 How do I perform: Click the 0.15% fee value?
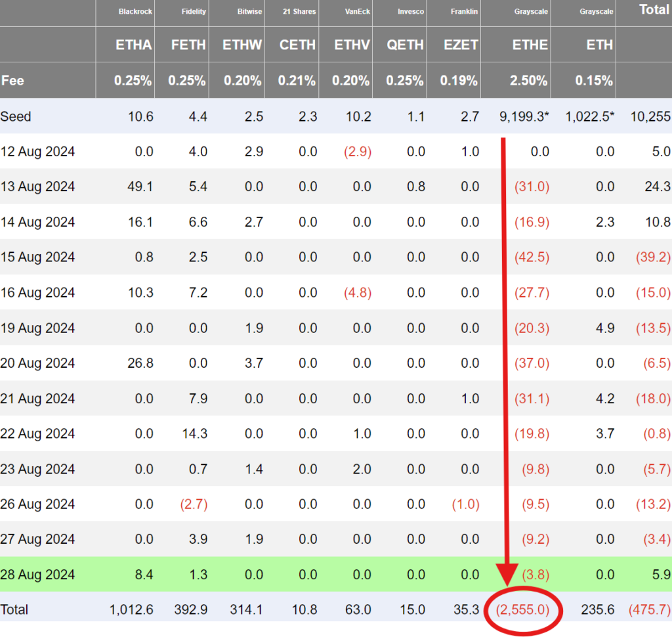point(594,81)
